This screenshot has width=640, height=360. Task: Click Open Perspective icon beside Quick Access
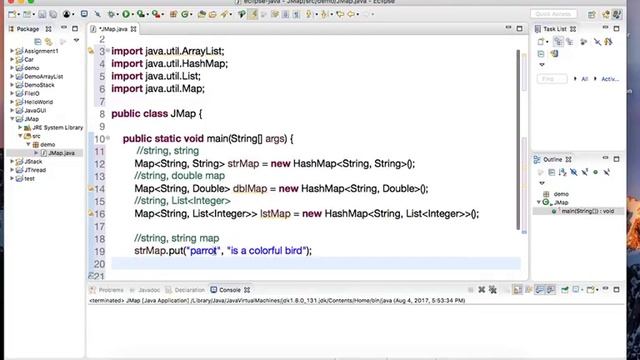tap(591, 14)
